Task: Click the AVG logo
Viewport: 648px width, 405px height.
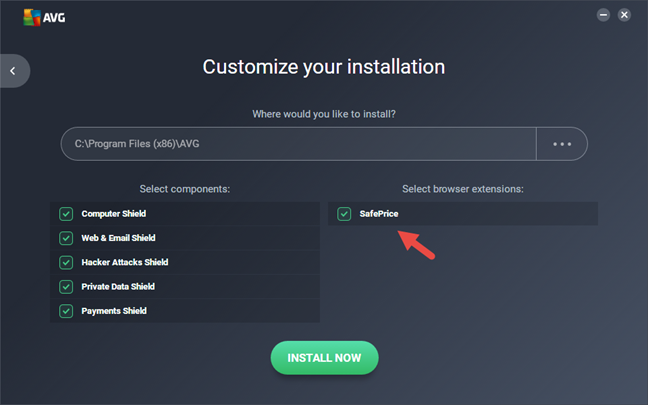Action: click(44, 17)
